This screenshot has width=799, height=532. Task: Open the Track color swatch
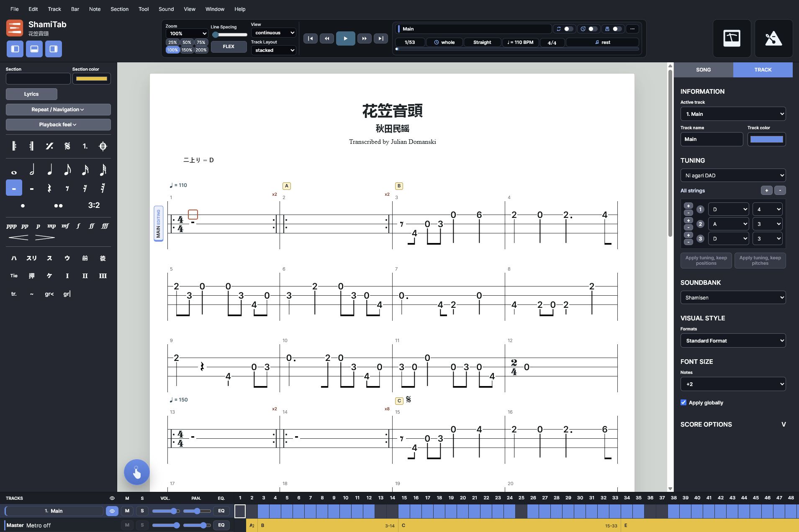(766, 139)
